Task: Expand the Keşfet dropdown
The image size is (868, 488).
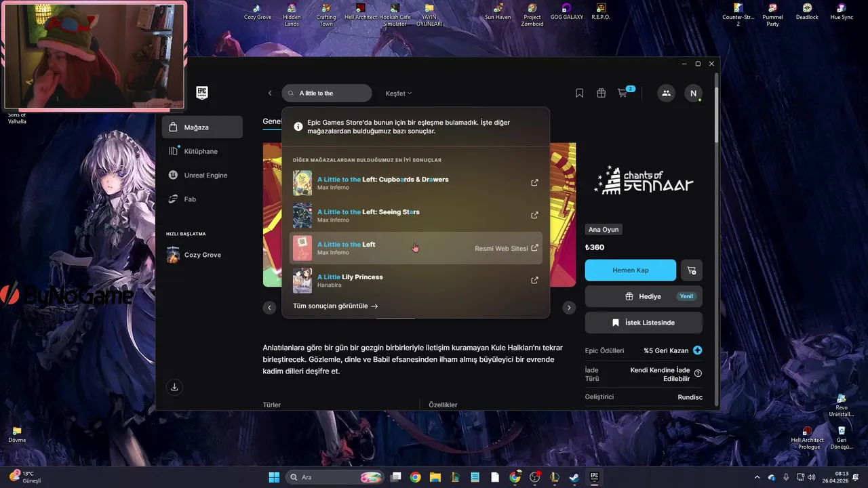Action: pyautogui.click(x=399, y=94)
